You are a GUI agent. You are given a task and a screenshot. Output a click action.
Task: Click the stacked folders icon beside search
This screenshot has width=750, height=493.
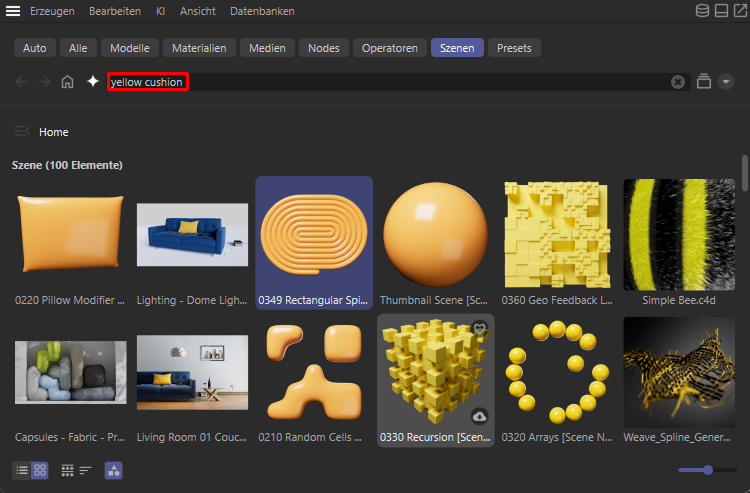704,81
